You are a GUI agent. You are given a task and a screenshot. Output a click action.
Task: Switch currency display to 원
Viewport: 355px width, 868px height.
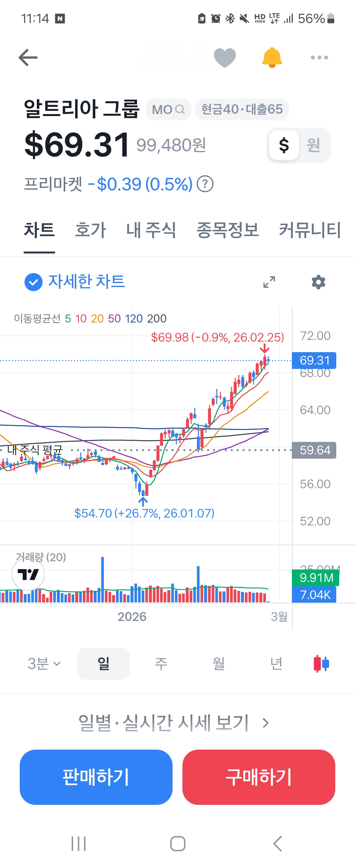click(x=313, y=145)
